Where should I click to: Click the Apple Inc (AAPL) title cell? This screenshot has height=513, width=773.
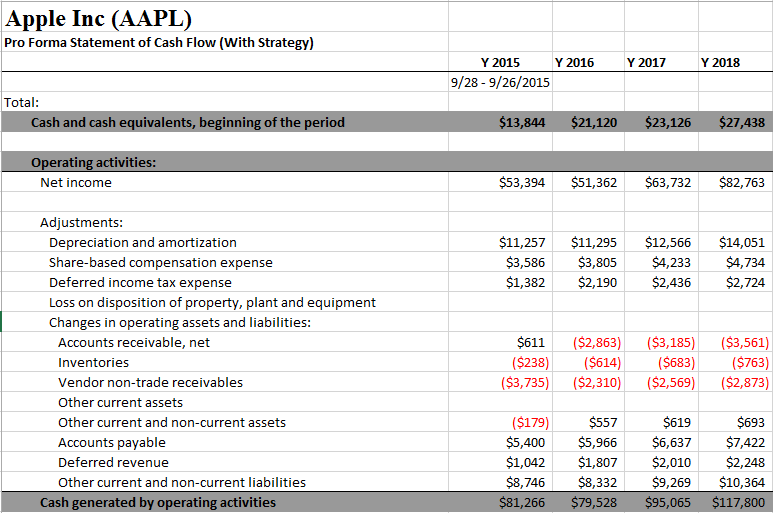(x=100, y=17)
